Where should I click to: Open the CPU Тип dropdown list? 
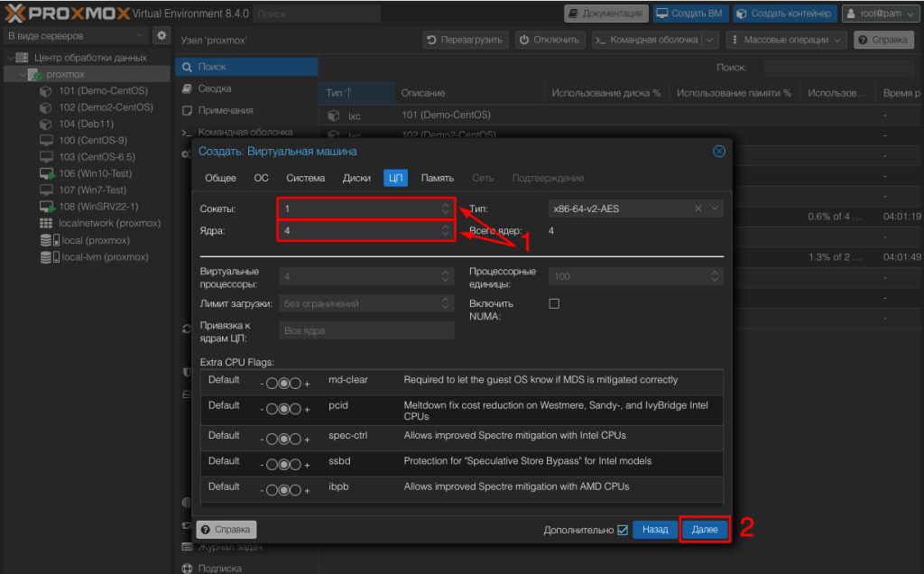pyautogui.click(x=716, y=208)
